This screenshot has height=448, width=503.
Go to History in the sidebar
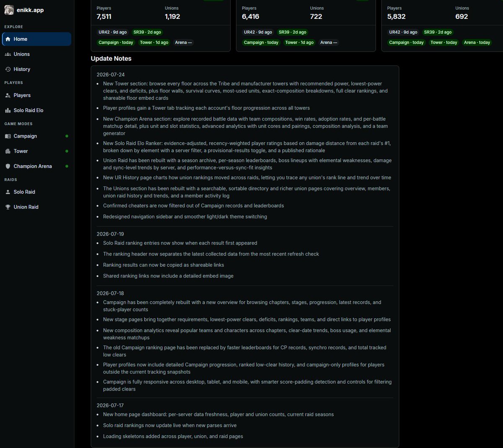tap(36, 69)
